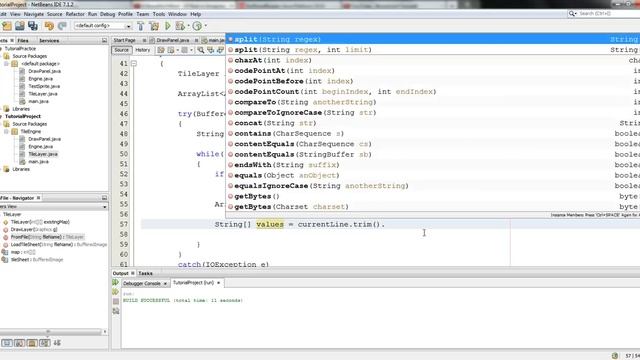Open the Debug menu
This screenshot has width=640, height=360.
107,14
